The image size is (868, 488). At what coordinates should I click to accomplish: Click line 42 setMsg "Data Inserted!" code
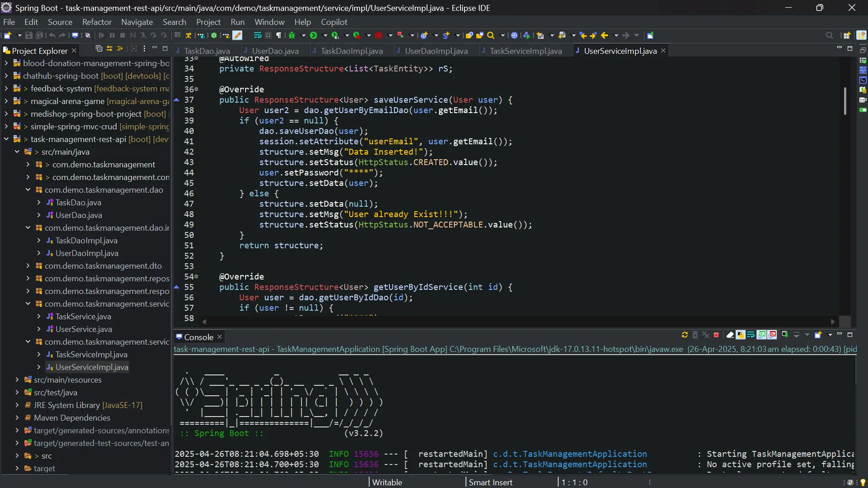(x=346, y=152)
